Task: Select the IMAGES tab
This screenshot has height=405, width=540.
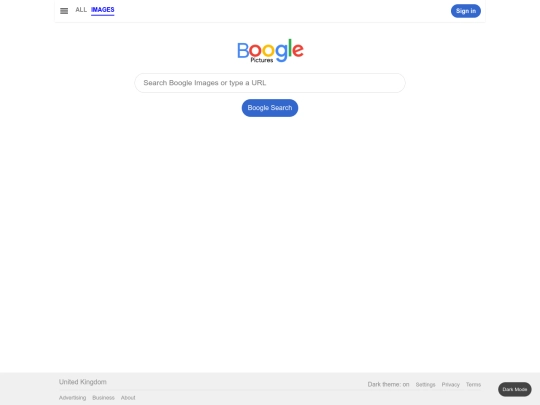Action: tap(103, 10)
